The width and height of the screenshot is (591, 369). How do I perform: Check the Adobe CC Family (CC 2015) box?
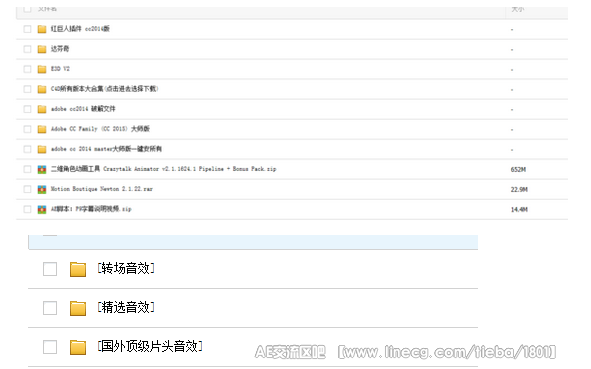click(27, 129)
